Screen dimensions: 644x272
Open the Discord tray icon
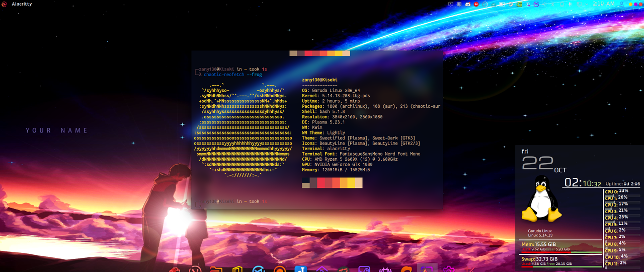click(467, 4)
